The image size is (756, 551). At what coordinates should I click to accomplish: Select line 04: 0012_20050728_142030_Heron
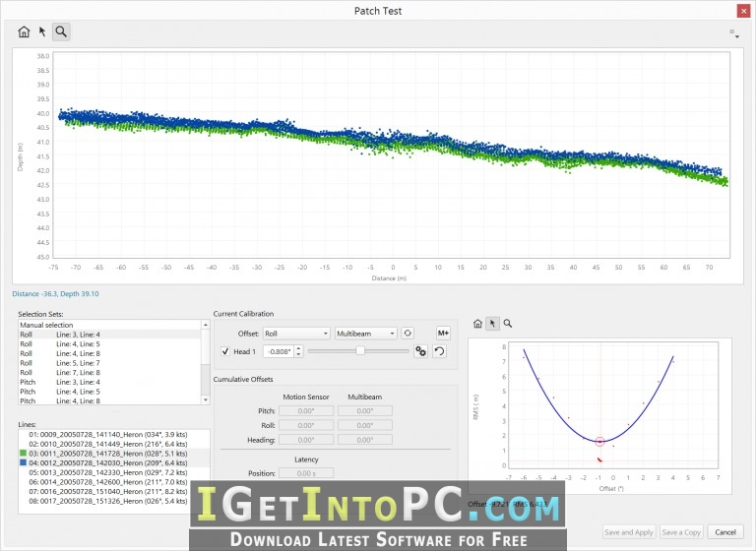click(x=114, y=462)
